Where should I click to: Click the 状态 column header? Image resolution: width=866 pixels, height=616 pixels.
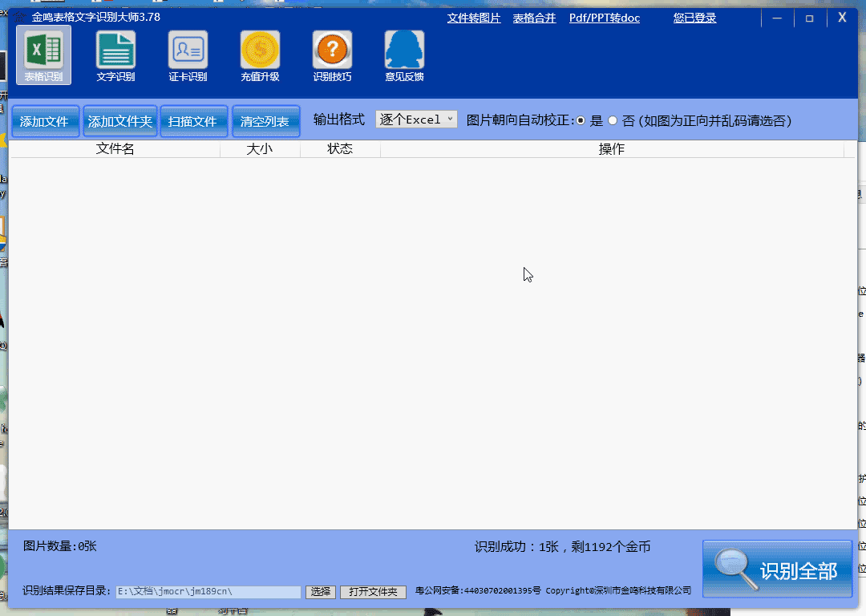click(x=340, y=149)
